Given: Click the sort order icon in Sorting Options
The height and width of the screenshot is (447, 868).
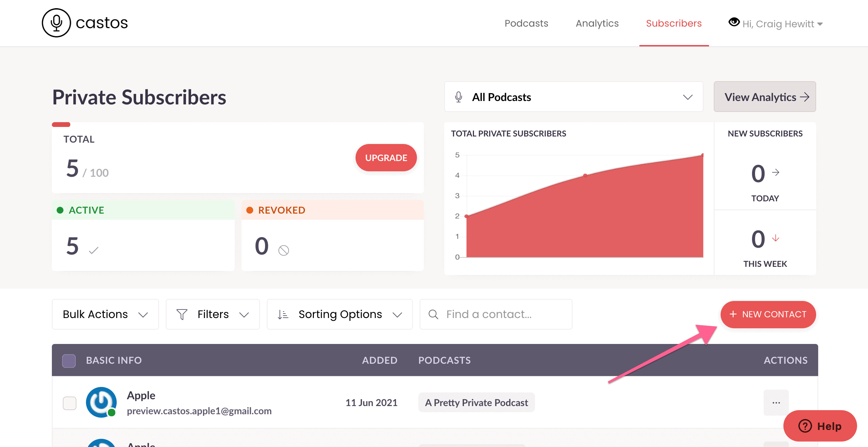Looking at the screenshot, I should coord(283,314).
